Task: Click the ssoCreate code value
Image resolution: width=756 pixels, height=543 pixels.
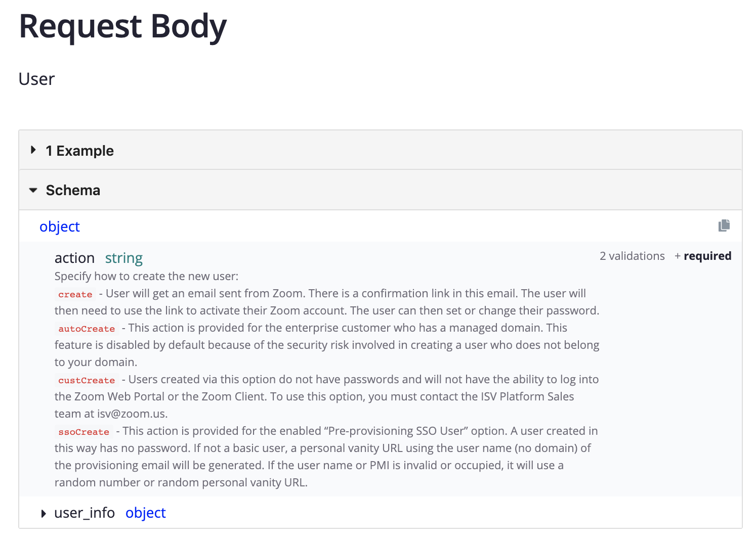Action: (x=83, y=432)
